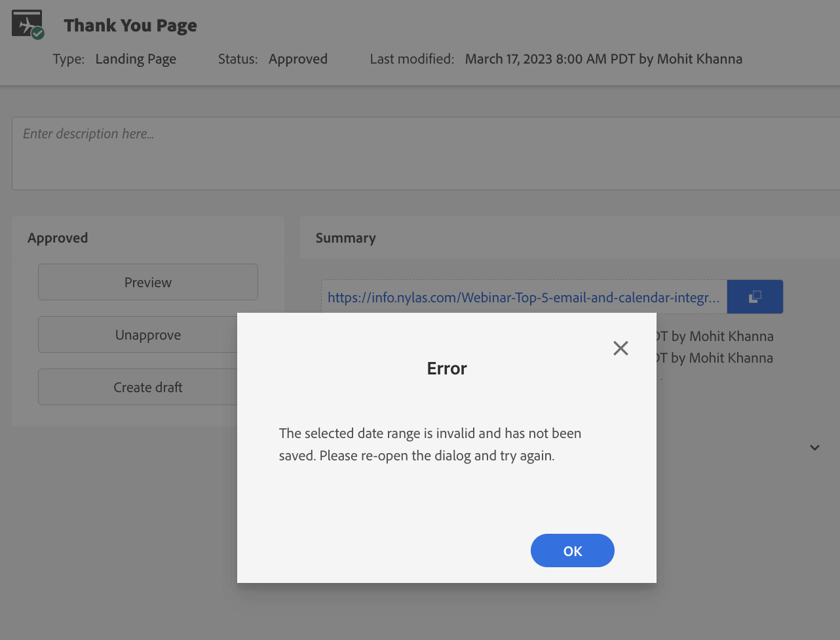Click the Landing Page type label
This screenshot has height=640, width=840.
point(136,59)
